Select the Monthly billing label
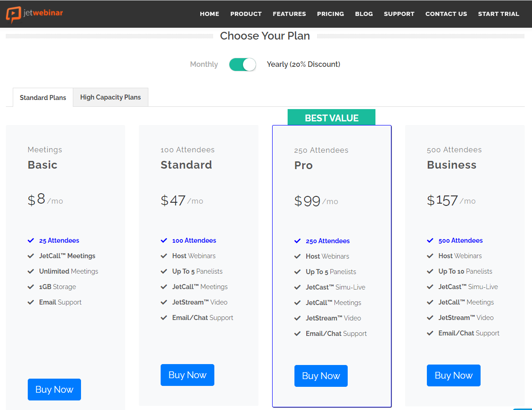The height and width of the screenshot is (410, 532). point(204,65)
